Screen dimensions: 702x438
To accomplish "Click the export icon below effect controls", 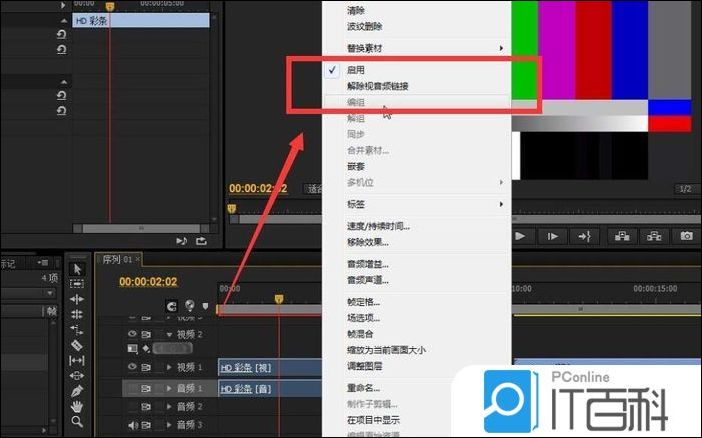I will tap(201, 241).
